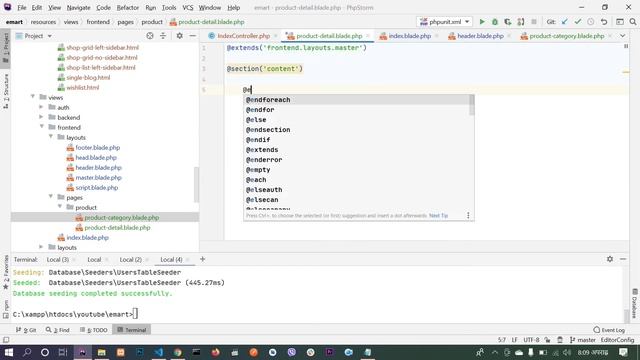Select Local (3) terminal tab
The image size is (640, 360).
(x=58, y=260)
